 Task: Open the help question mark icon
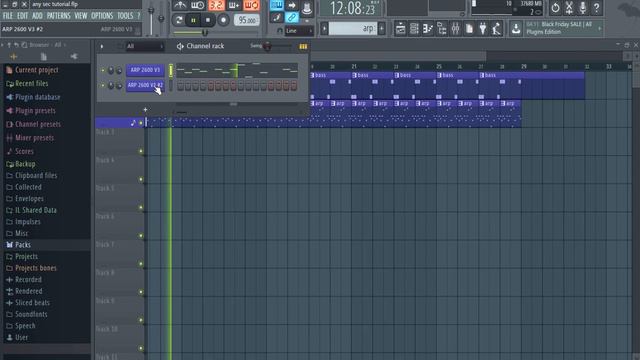(596, 7)
